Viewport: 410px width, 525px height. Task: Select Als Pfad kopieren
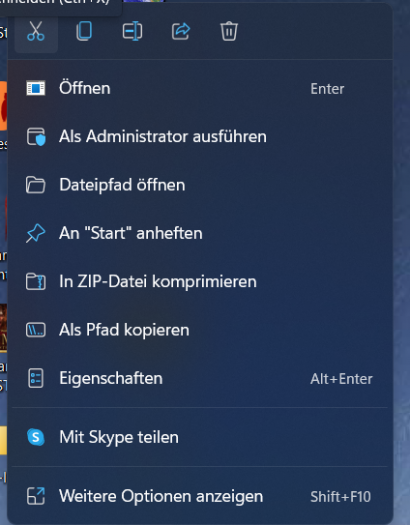click(x=200, y=330)
